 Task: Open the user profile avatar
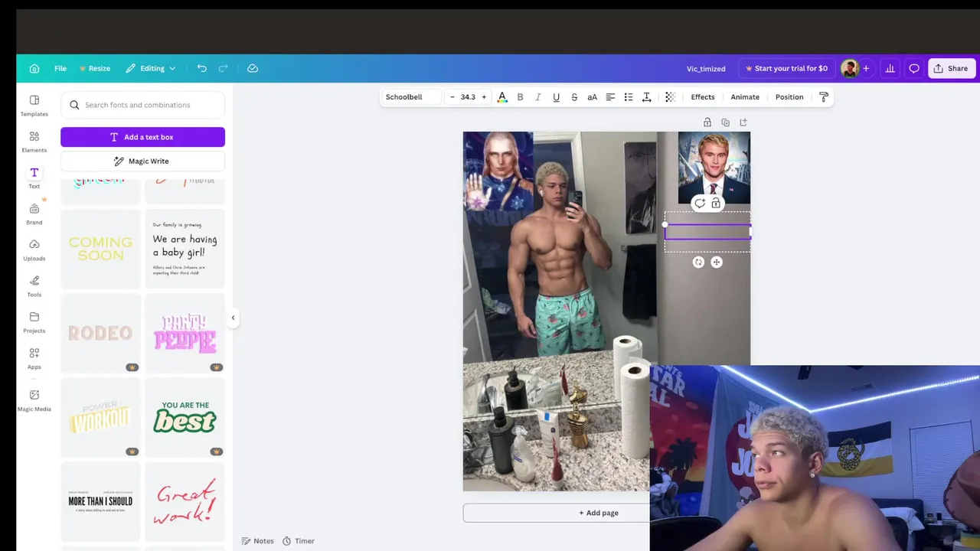(849, 68)
